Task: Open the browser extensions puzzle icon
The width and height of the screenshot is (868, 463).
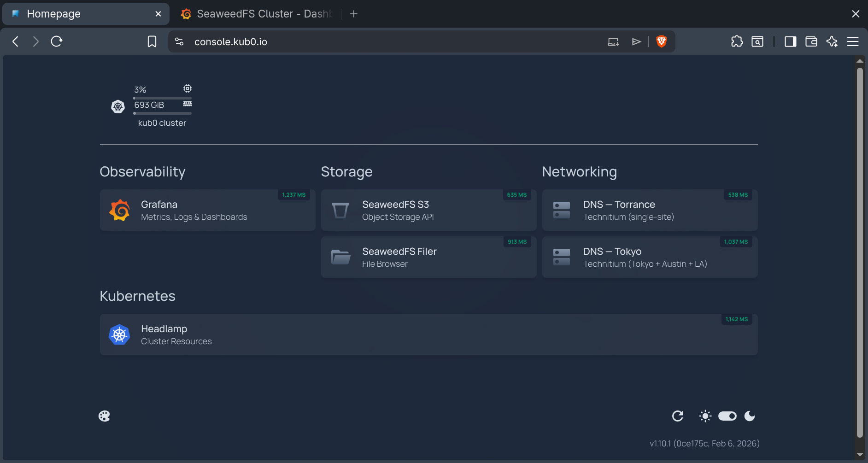Action: 737,41
